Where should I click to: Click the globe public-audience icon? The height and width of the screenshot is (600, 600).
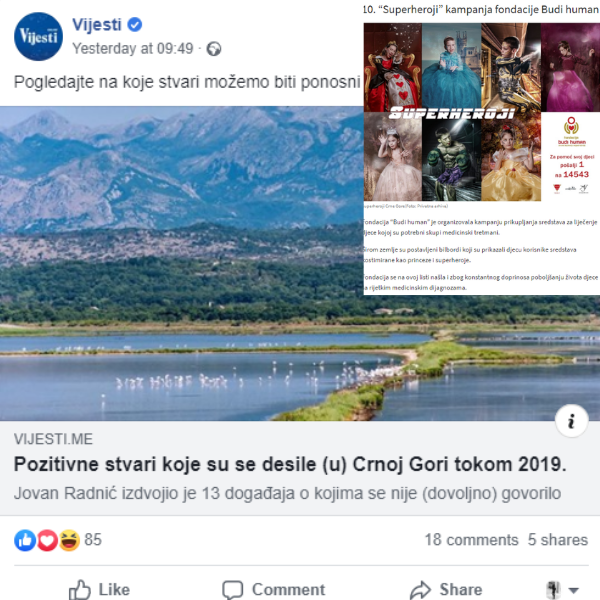tap(214, 49)
